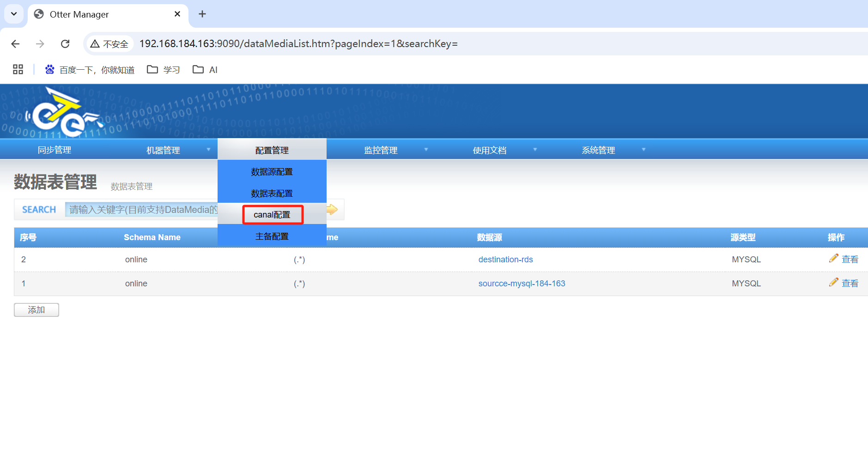Expand the 监控管理 dropdown arrow

[x=426, y=150]
